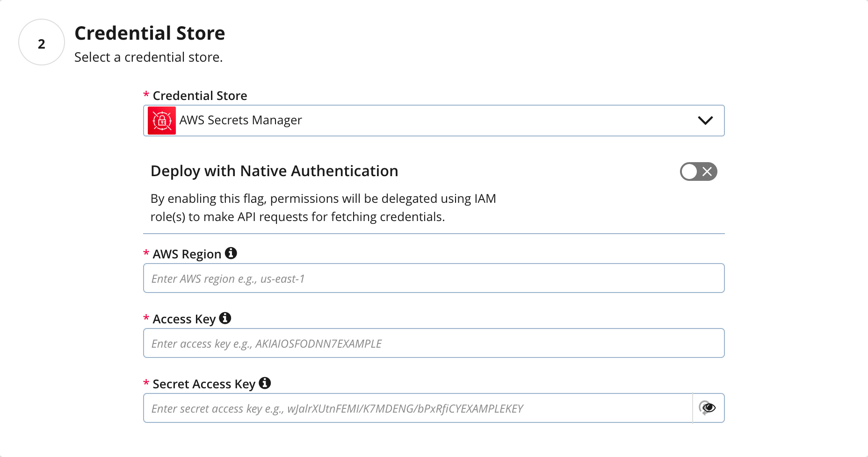Click the X symbol inside the authentication toggle
868x457 pixels.
(x=707, y=171)
